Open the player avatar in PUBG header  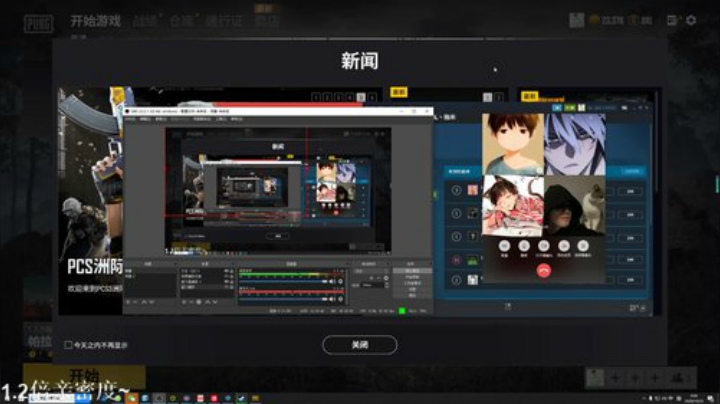(577, 20)
